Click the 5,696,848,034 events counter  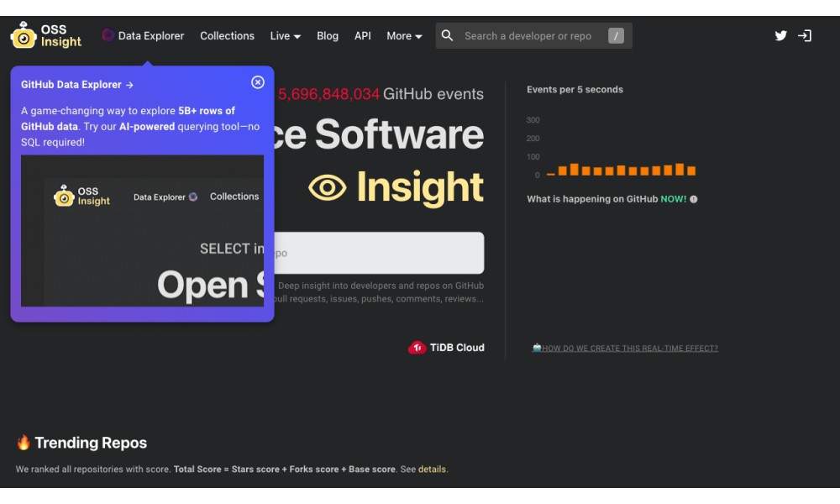328,94
